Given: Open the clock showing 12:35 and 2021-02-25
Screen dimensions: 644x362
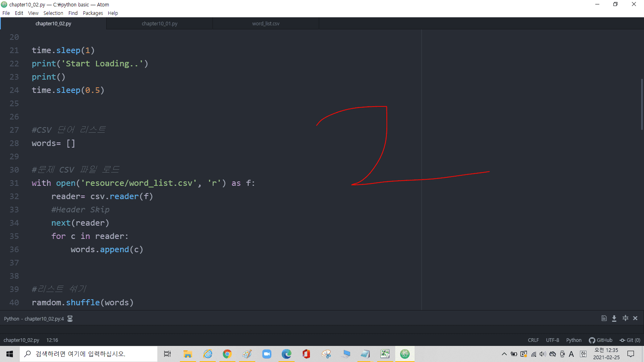Looking at the screenshot, I should click(x=607, y=354).
